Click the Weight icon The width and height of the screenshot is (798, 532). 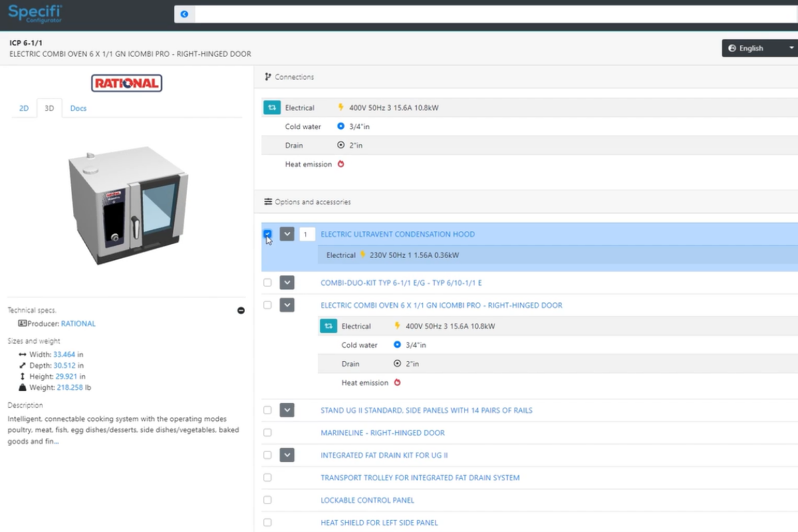click(23, 388)
